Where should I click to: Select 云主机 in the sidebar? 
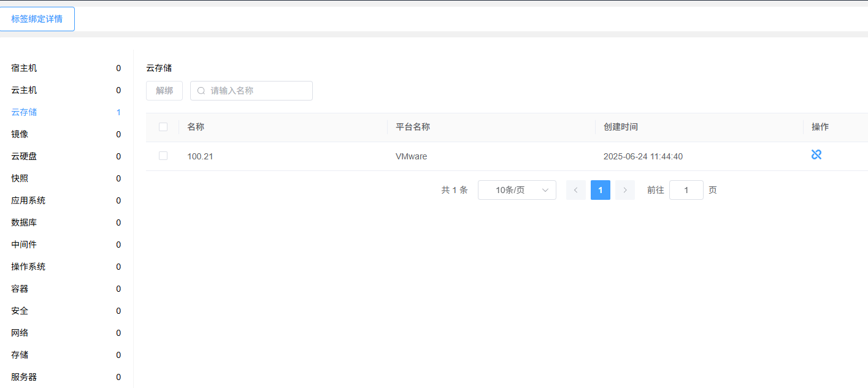coord(66,90)
